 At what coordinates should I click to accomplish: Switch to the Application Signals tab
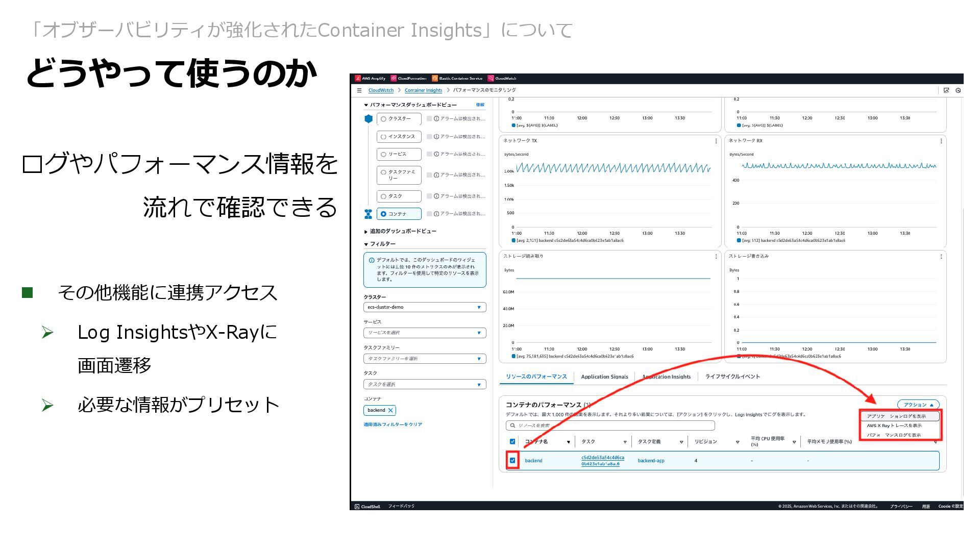604,377
